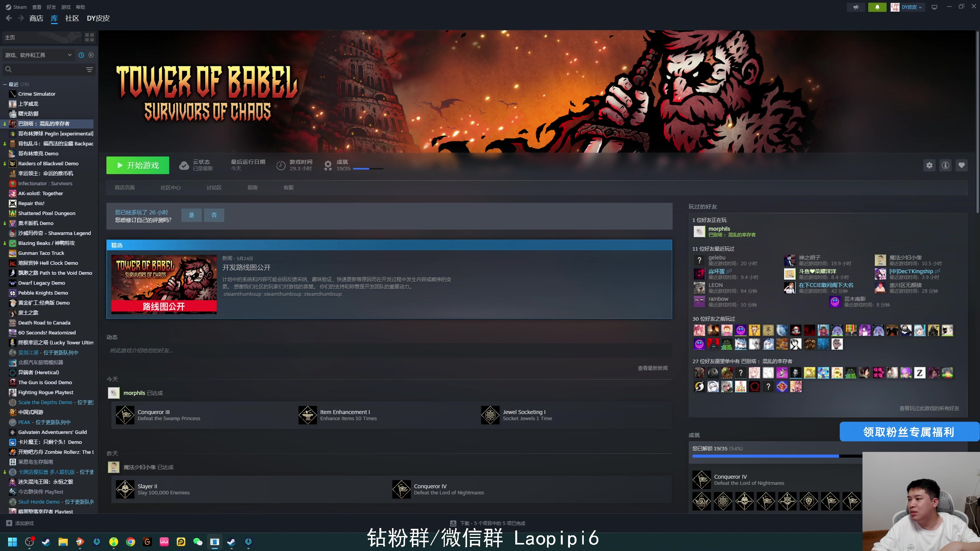Click the page vertical scrollbar
980x551 pixels.
pyautogui.click(x=977, y=122)
